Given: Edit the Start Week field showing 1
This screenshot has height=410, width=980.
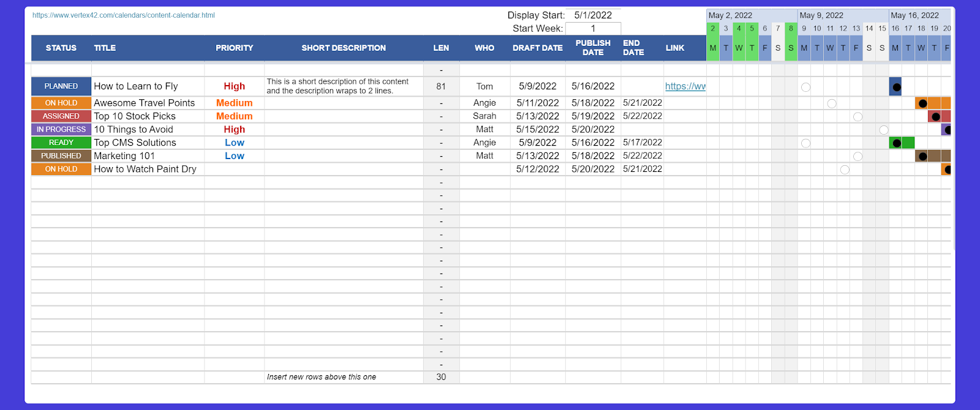Looking at the screenshot, I should point(593,28).
